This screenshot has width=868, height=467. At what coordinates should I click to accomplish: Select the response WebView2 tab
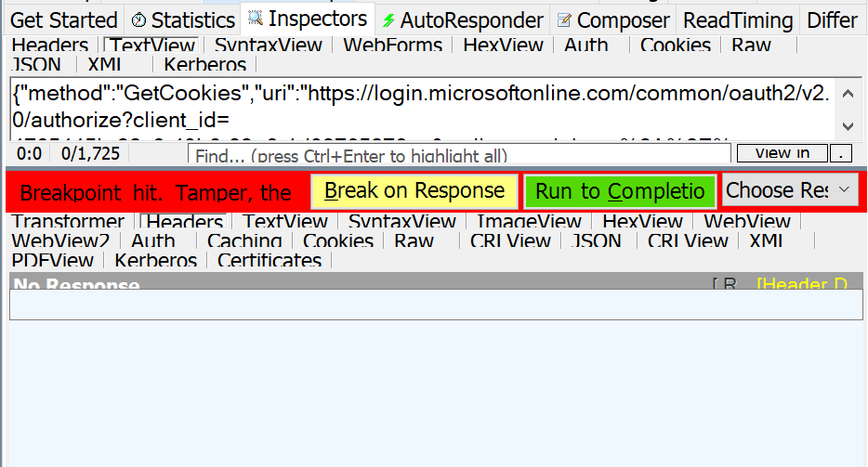click(x=61, y=240)
